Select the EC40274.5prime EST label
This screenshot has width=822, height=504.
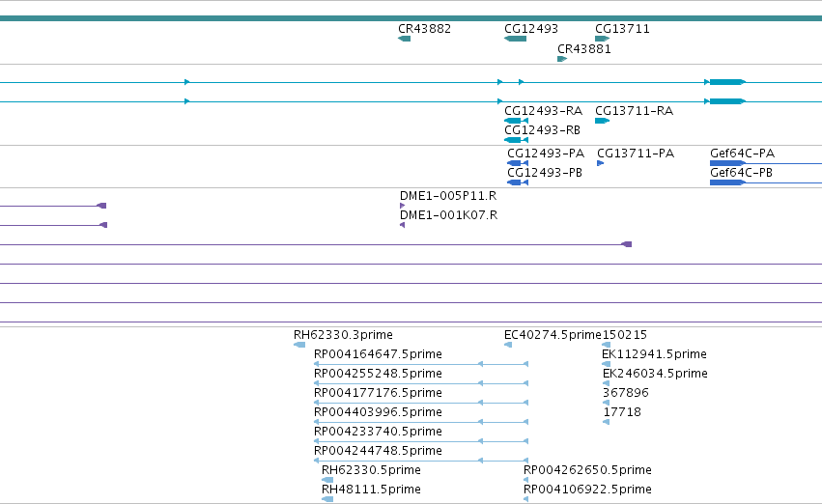coord(553,335)
